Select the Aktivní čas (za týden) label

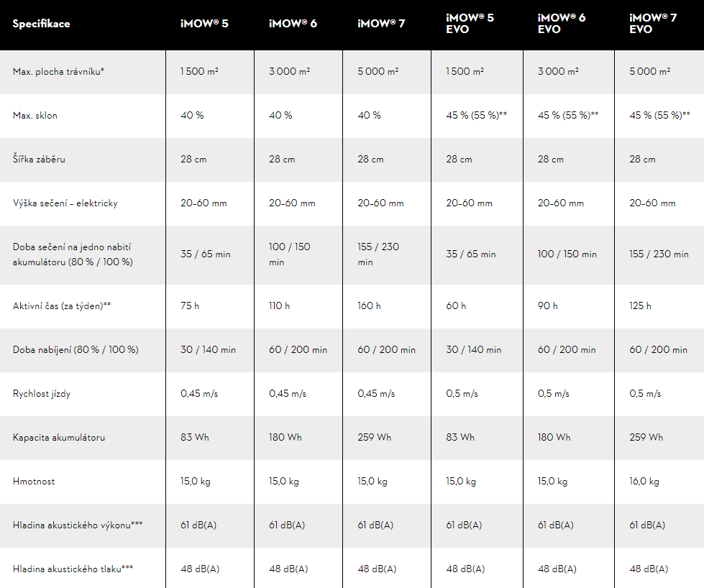(62, 306)
